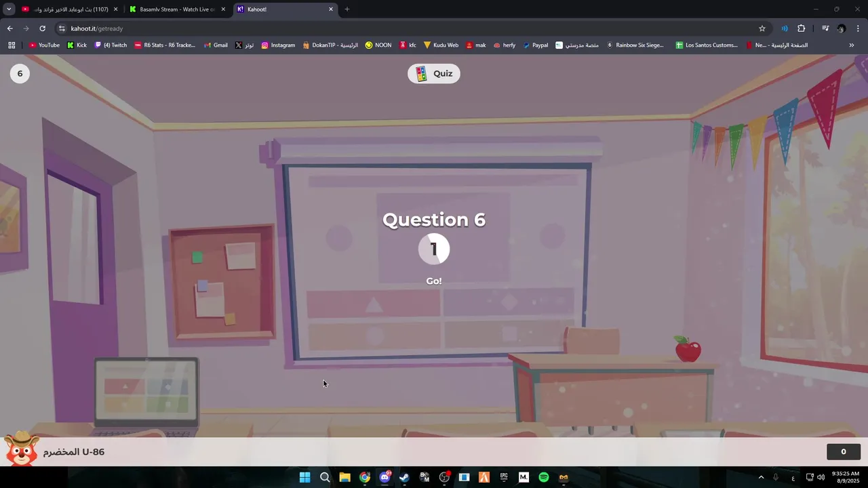Viewport: 868px width, 488px height.
Task: Open the Chrome profile avatar
Action: [x=842, y=28]
